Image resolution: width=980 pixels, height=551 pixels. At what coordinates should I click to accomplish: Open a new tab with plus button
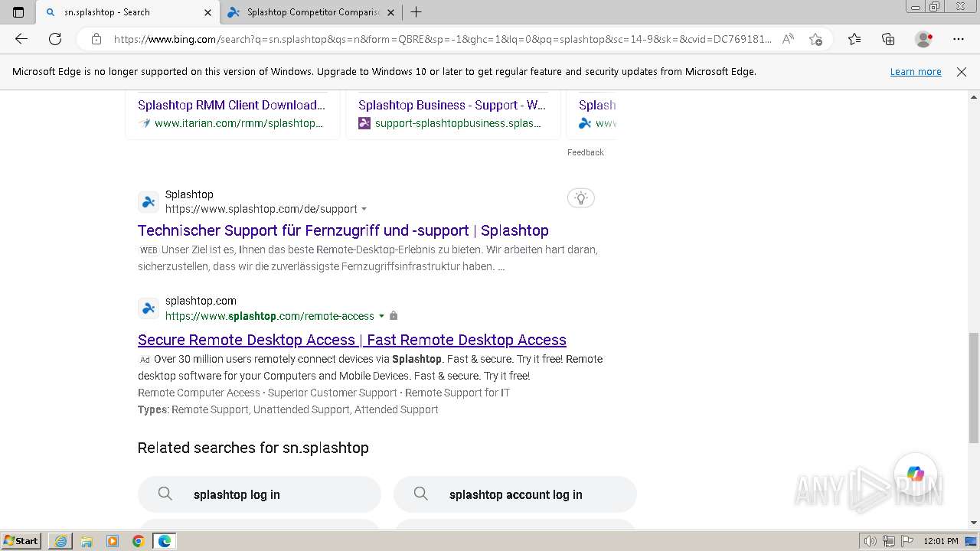click(416, 12)
